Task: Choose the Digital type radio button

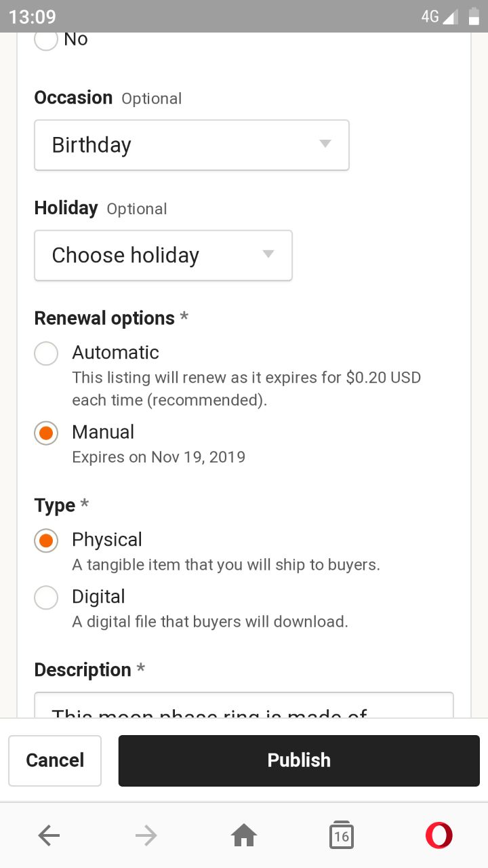Action: click(x=46, y=597)
